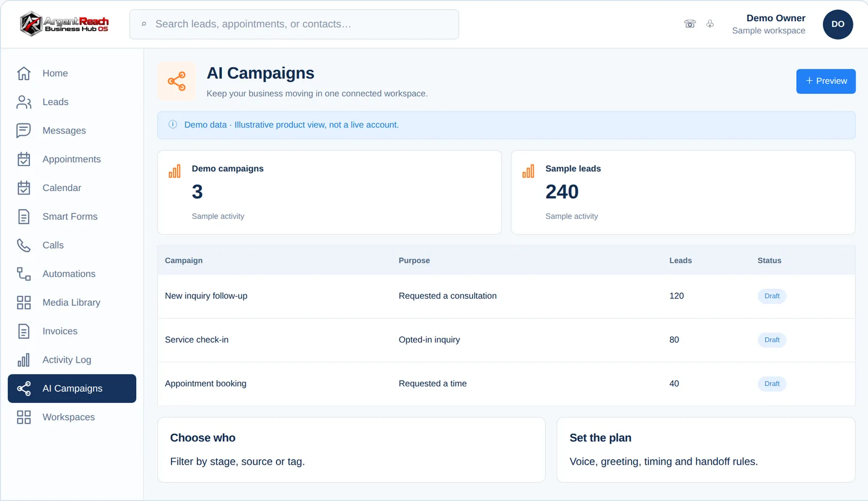Viewport: 868px width, 501px height.
Task: Click the Messages chat bubble icon
Action: click(23, 131)
